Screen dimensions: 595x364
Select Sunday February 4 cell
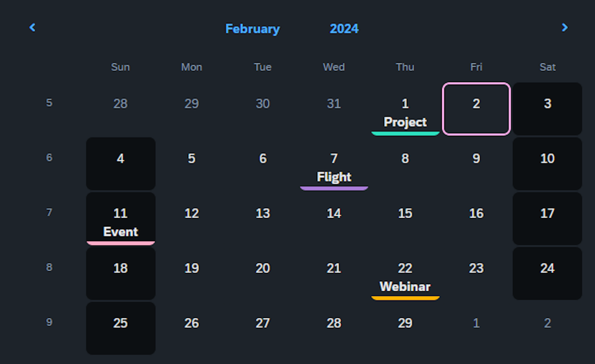pos(120,163)
